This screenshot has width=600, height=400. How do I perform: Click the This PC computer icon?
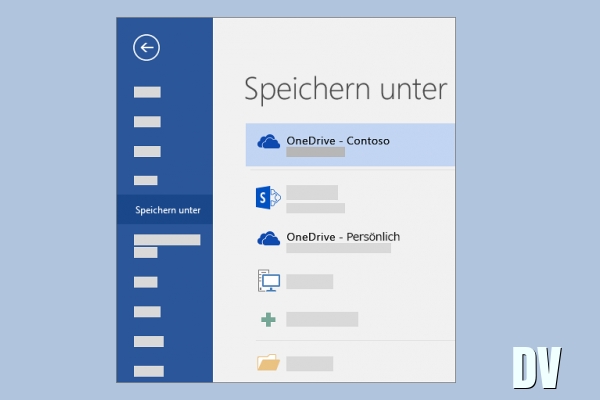tap(268, 281)
